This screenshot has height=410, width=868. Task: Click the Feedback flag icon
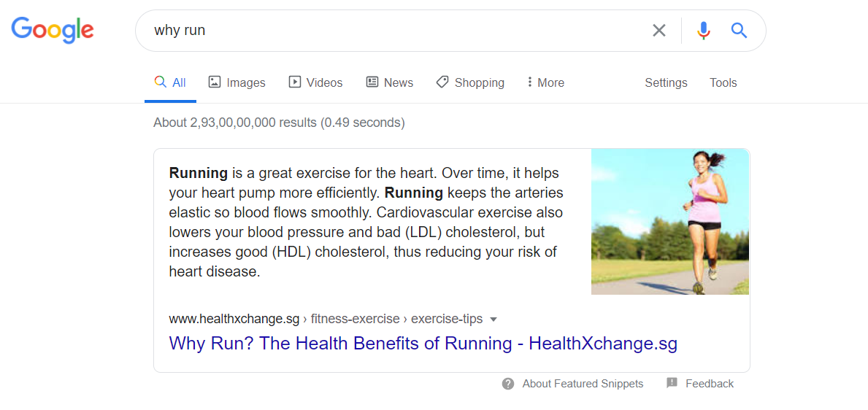click(x=672, y=384)
